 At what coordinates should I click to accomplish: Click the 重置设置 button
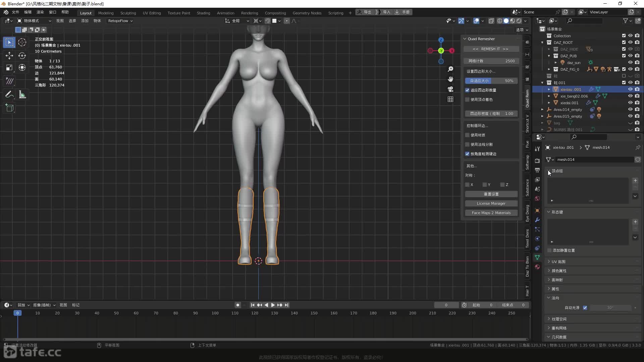491,194
